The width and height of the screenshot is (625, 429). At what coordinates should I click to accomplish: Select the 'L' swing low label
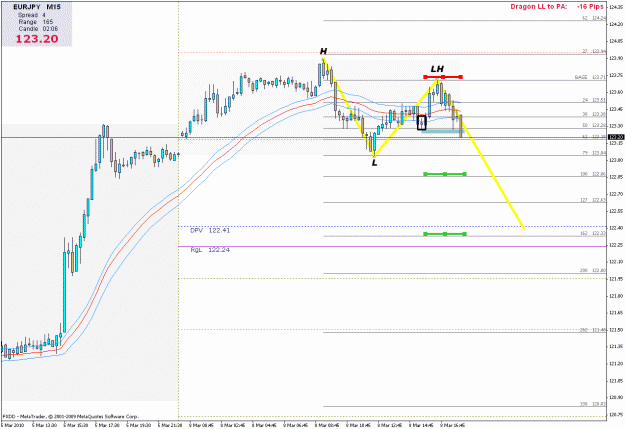click(374, 163)
